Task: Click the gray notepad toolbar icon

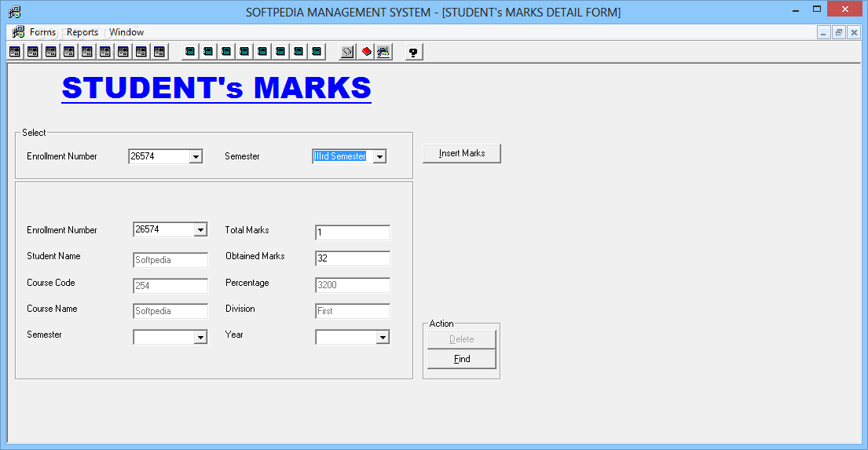Action: pyautogui.click(x=347, y=52)
